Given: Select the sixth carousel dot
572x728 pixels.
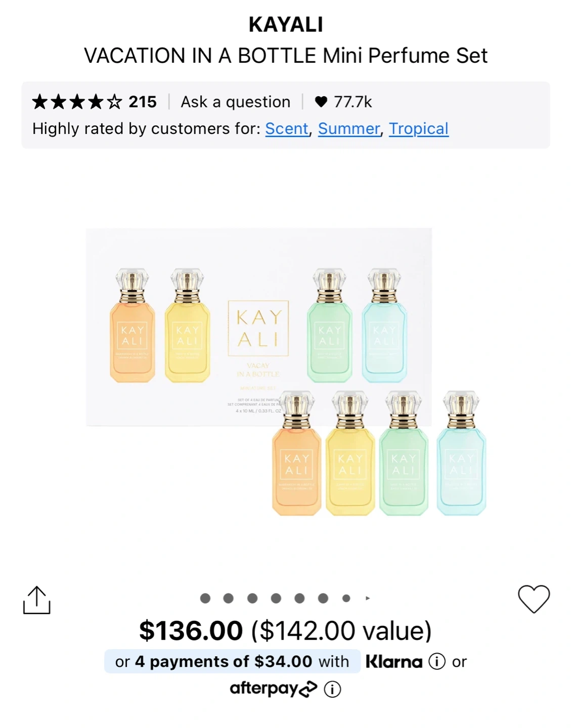Looking at the screenshot, I should pyautogui.click(x=323, y=599).
